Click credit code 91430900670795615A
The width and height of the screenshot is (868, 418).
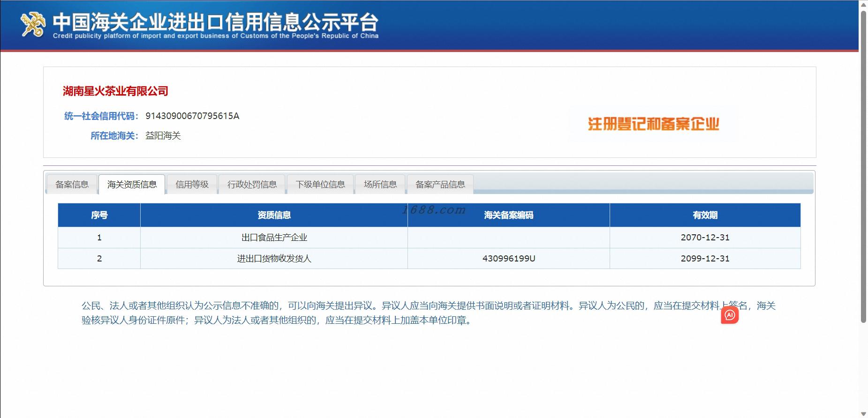192,116
